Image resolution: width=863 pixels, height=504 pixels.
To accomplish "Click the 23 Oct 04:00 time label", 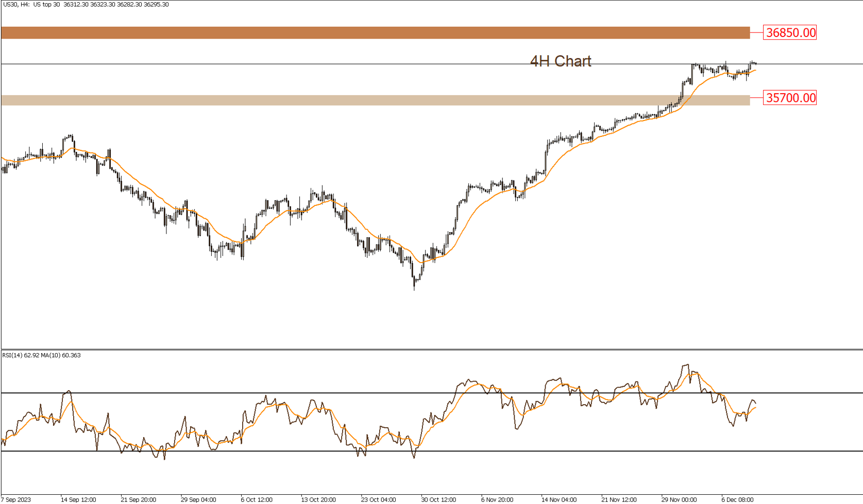I will coord(378,499).
